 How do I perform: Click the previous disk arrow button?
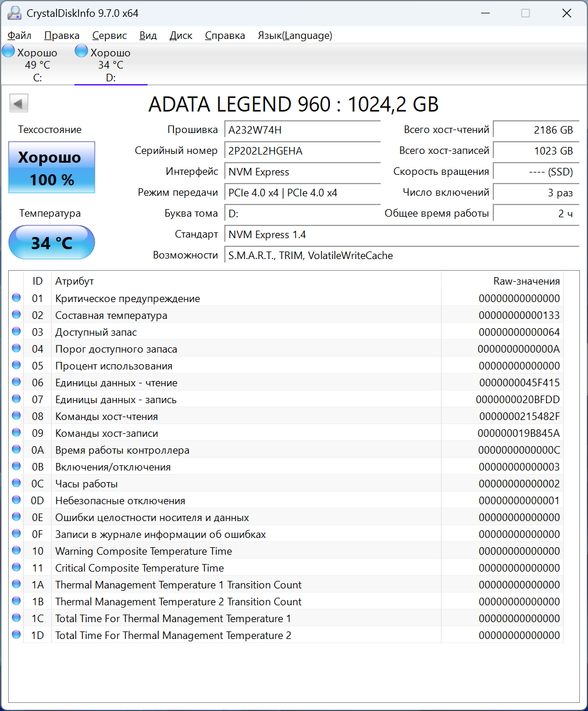(x=19, y=104)
